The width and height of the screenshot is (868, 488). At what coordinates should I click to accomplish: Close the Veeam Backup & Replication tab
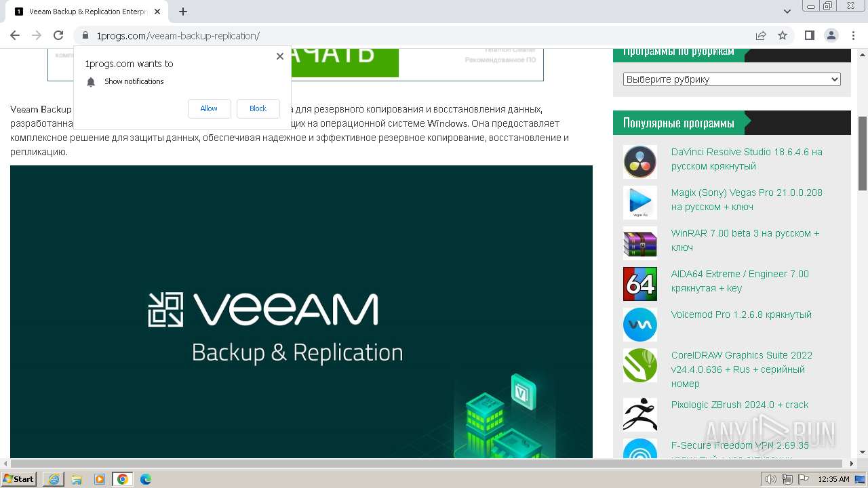[x=157, y=12]
